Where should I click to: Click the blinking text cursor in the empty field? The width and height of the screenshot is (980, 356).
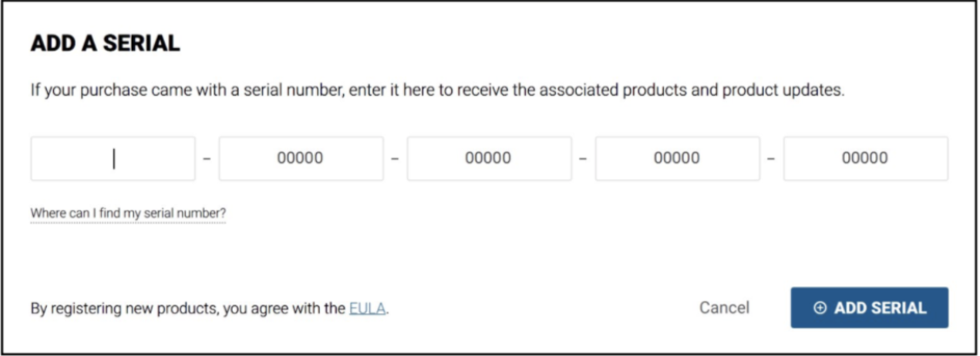(x=113, y=158)
